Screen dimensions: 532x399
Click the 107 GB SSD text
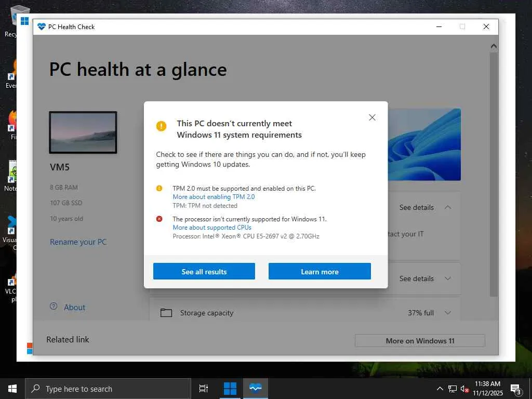[66, 203]
